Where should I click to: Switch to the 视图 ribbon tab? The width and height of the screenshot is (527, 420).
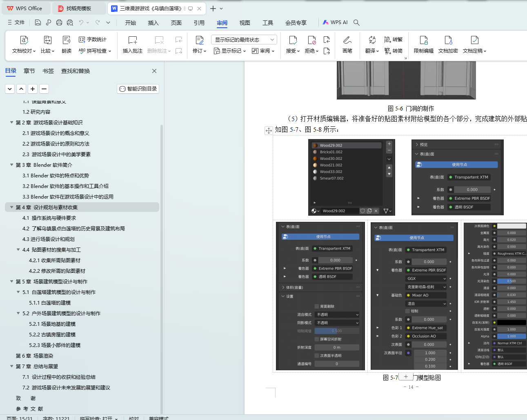[245, 23]
